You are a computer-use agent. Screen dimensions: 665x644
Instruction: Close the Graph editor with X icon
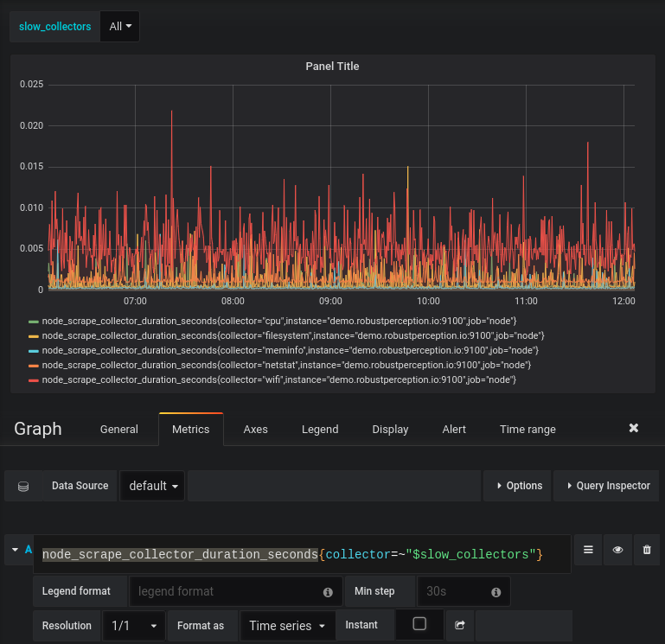[634, 428]
